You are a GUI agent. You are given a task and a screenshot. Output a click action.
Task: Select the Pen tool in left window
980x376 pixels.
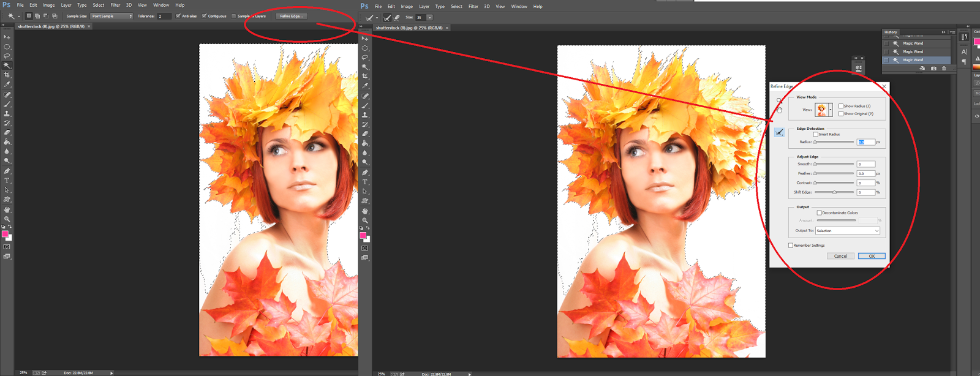(x=7, y=171)
